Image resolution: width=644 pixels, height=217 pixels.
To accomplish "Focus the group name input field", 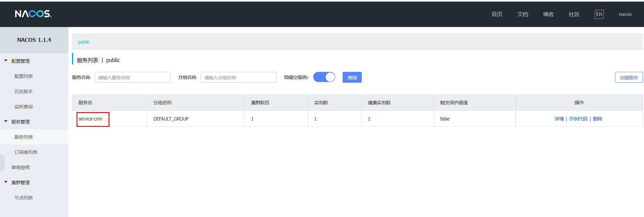I will [238, 77].
